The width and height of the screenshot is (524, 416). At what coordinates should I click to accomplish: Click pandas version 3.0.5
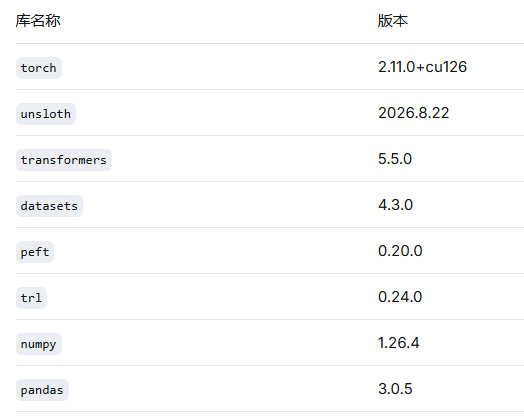tap(395, 389)
